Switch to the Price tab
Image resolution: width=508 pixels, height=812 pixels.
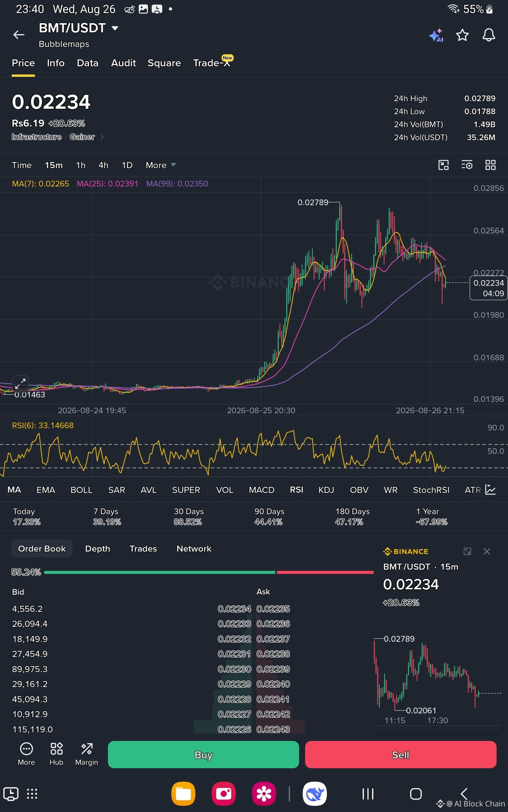[x=23, y=63]
